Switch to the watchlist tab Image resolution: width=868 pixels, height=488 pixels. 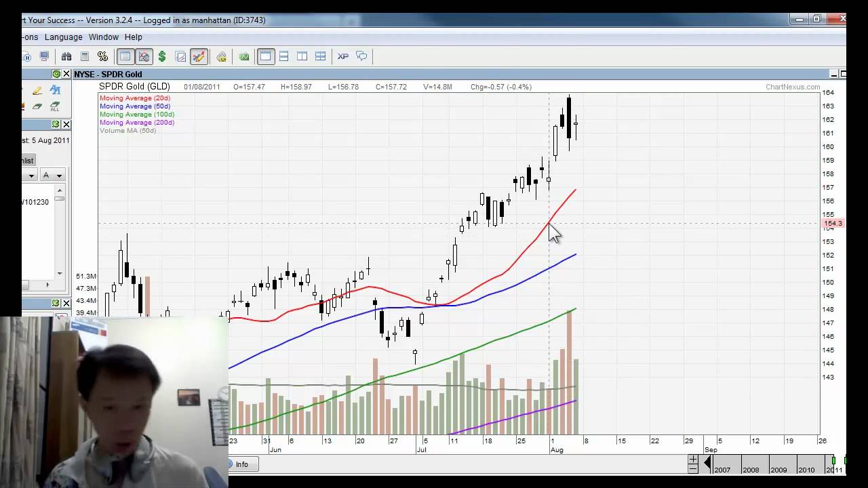(27, 161)
